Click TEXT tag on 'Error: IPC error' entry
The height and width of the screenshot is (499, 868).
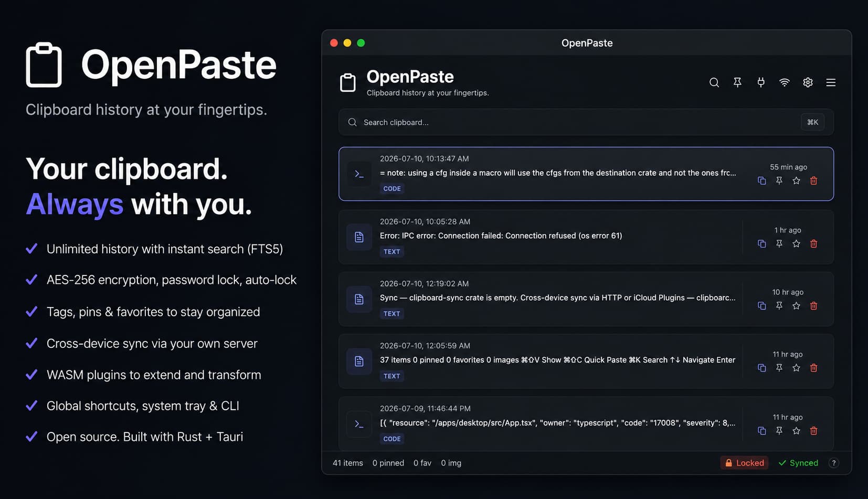click(x=391, y=251)
